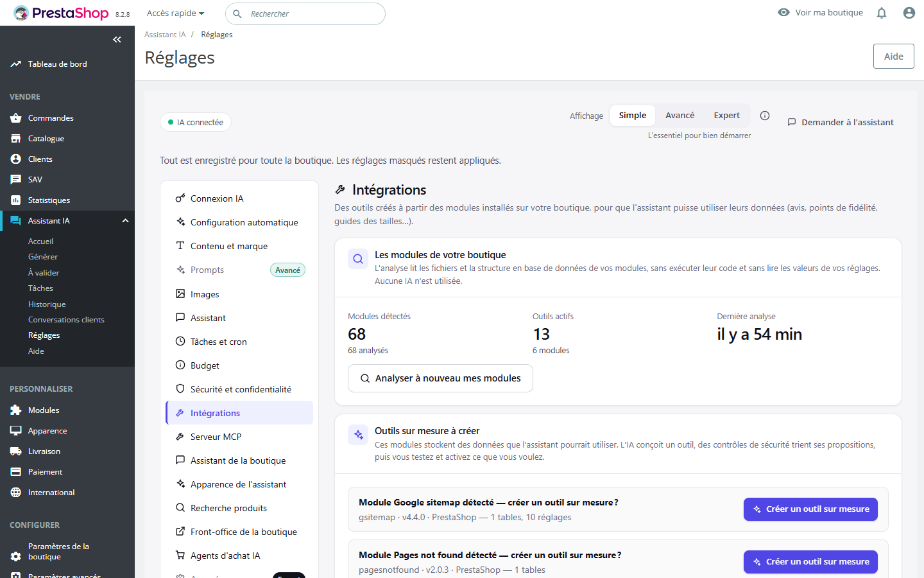924x578 pixels.
Task: Click the "il y a 54 min" value
Action: pyautogui.click(x=759, y=334)
